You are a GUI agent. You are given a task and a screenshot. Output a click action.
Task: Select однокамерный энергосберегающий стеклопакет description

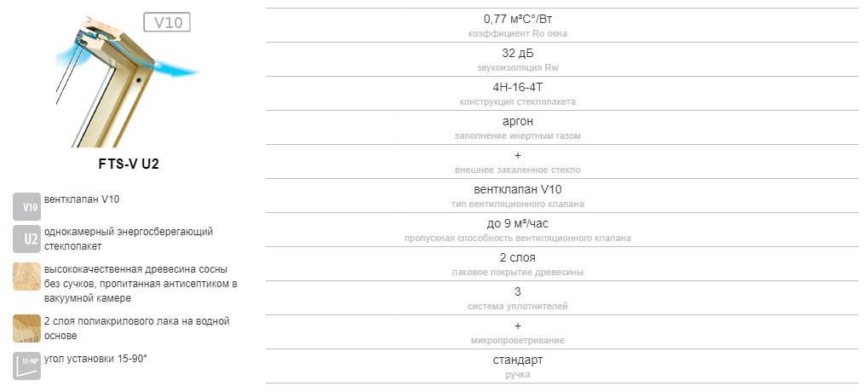coord(129,239)
